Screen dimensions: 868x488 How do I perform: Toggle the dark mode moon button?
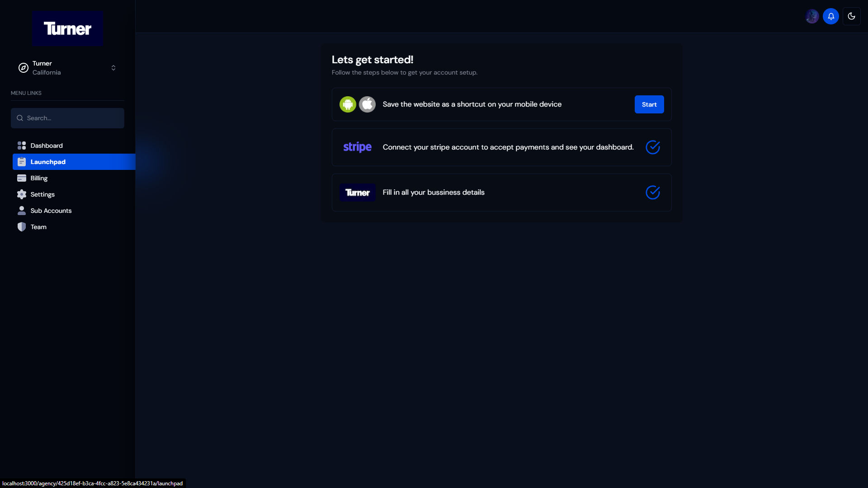[x=852, y=16]
